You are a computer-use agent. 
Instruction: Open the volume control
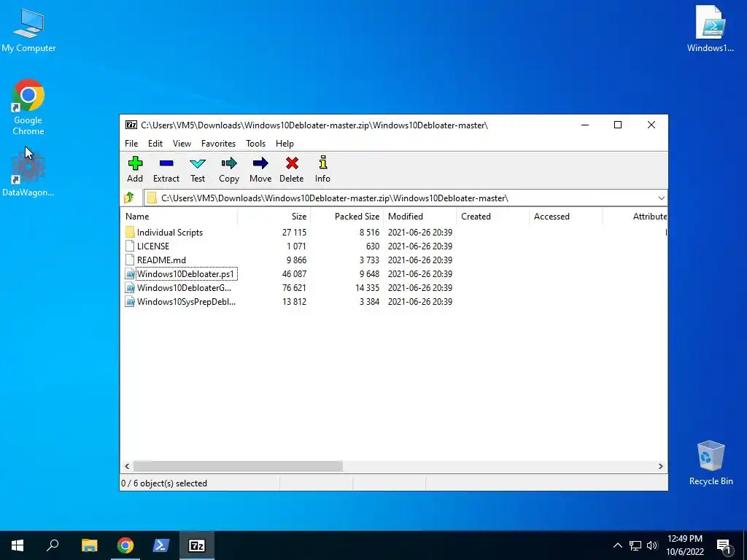(x=652, y=545)
